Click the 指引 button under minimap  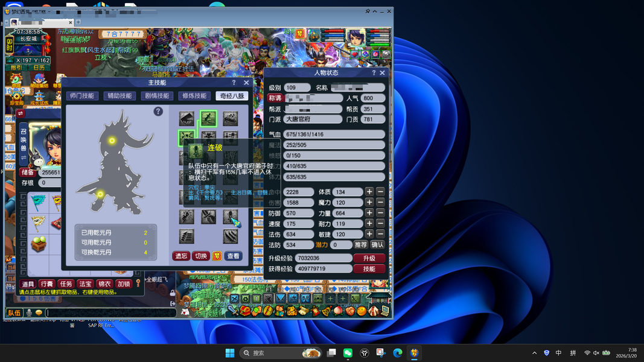[x=17, y=68]
